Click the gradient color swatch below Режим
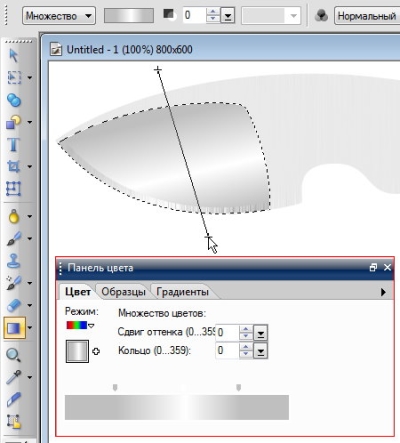Image resolution: width=400 pixels, height=443 pixels. 77,351
